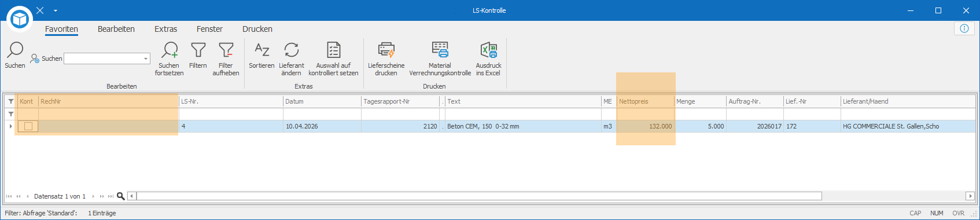Select the date cell 10.04.2026

pos(322,126)
